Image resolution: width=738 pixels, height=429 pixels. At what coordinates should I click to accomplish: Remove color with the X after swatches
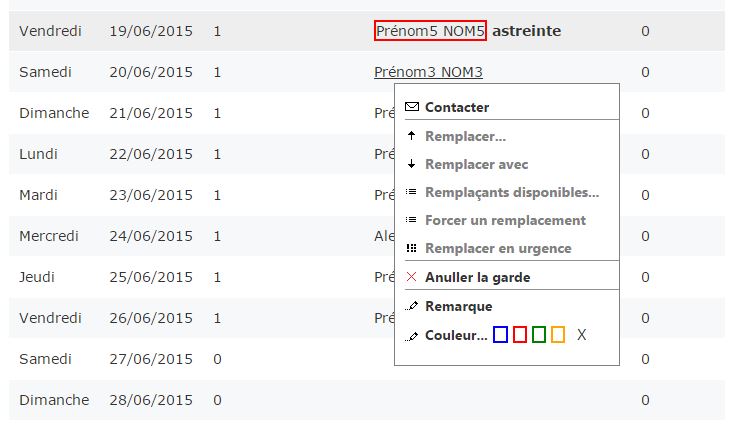tap(582, 335)
